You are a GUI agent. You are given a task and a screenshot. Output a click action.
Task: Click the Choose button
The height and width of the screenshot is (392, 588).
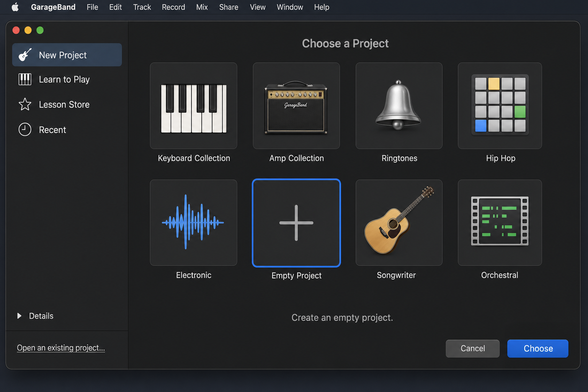click(x=538, y=348)
